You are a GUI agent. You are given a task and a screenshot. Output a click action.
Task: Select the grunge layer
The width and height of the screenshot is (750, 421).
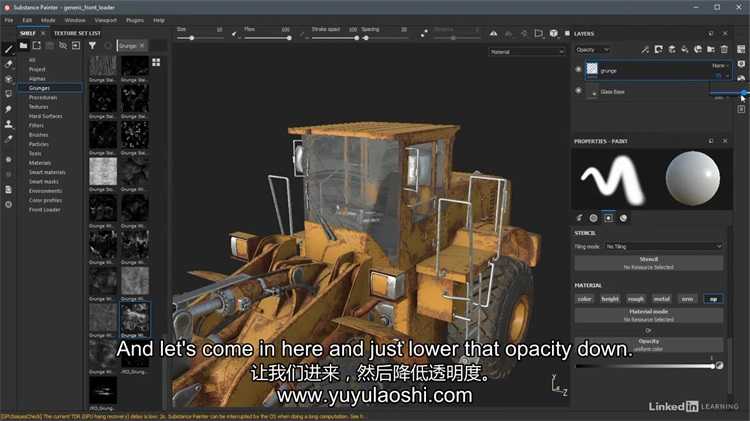[x=658, y=70]
